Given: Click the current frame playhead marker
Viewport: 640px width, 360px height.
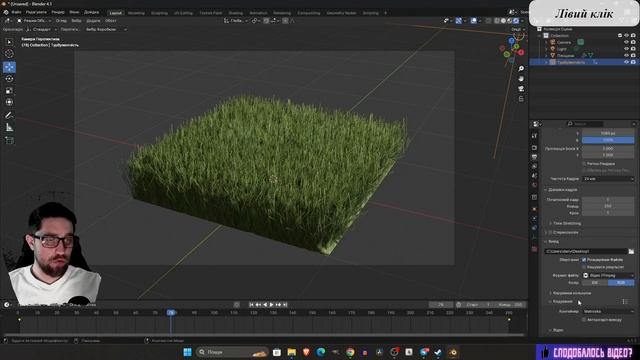Looking at the screenshot, I should click(x=171, y=313).
